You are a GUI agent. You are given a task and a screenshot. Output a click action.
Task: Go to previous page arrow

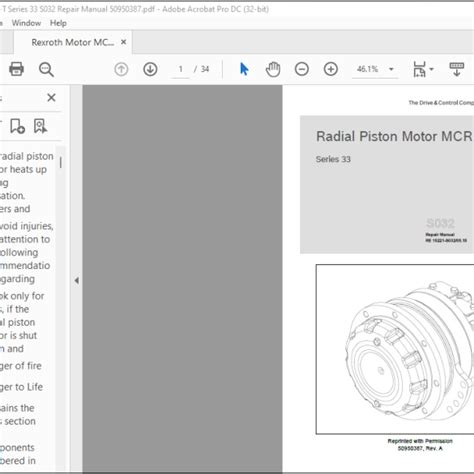[121, 69]
